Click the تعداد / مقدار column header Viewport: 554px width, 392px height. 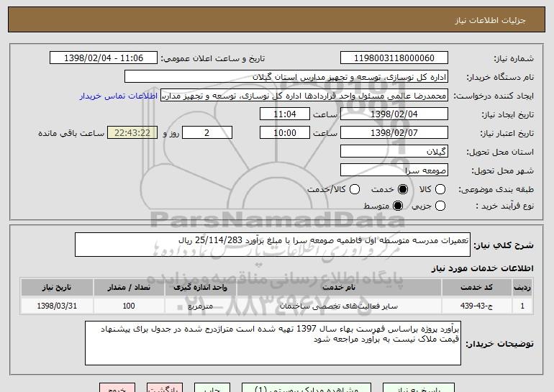pyautogui.click(x=129, y=288)
